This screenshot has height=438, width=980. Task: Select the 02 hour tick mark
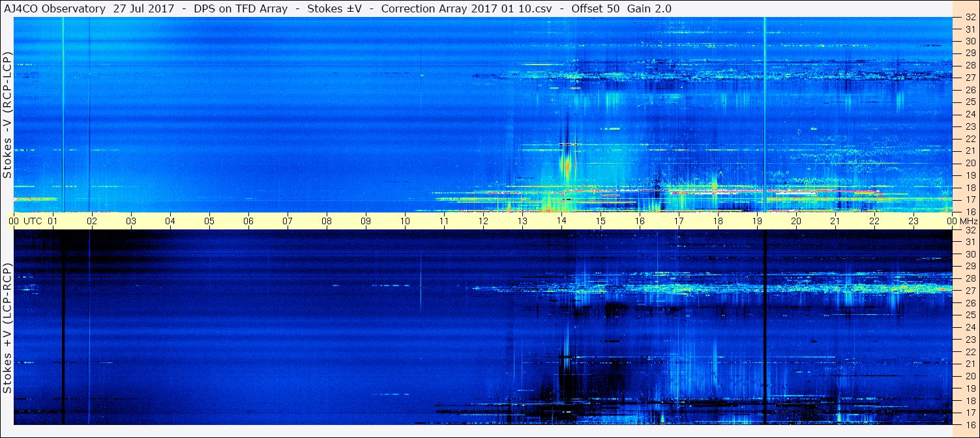click(x=92, y=221)
